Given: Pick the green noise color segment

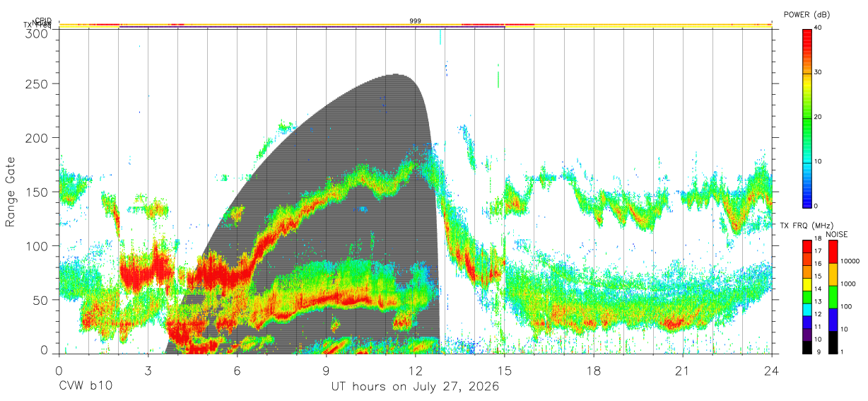Looking at the screenshot, I should [x=832, y=297].
